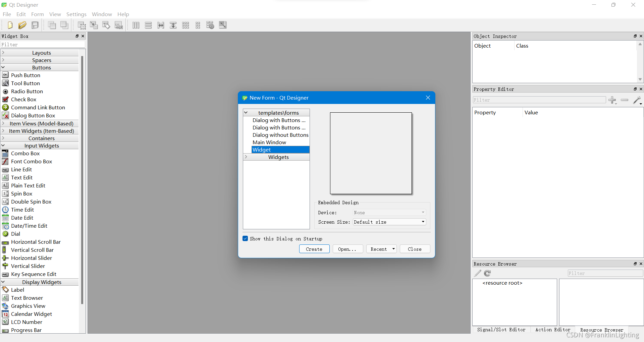
Task: Click the Save Form toolbar icon
Action: pyautogui.click(x=35, y=25)
